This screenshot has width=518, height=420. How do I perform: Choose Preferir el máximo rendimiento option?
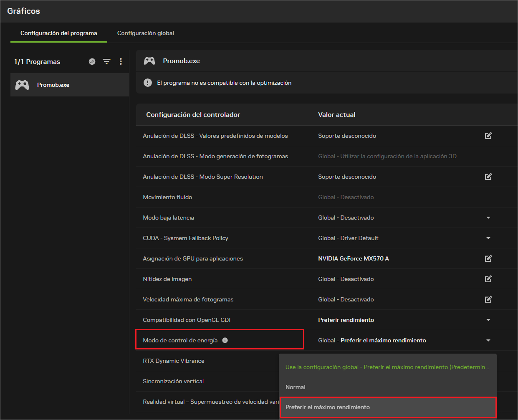pyautogui.click(x=388, y=407)
